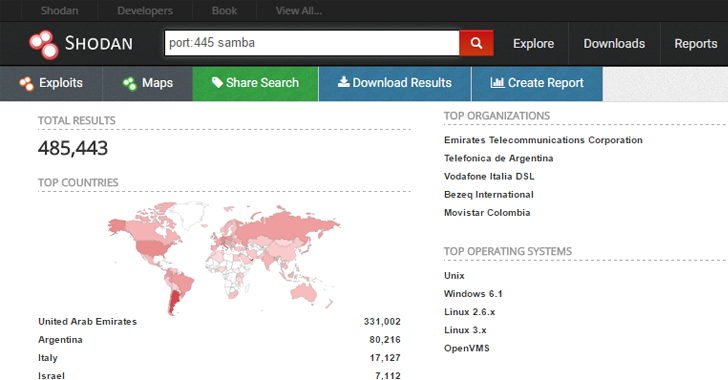Open the Reports menu item
Viewport: 728px width, 380px height.
click(x=696, y=44)
